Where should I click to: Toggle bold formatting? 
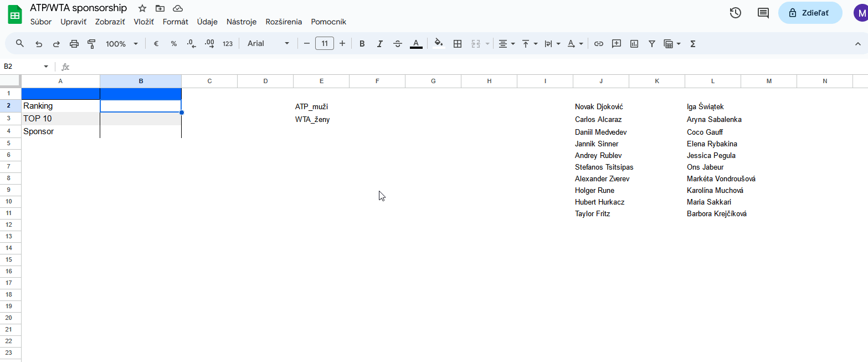(362, 44)
